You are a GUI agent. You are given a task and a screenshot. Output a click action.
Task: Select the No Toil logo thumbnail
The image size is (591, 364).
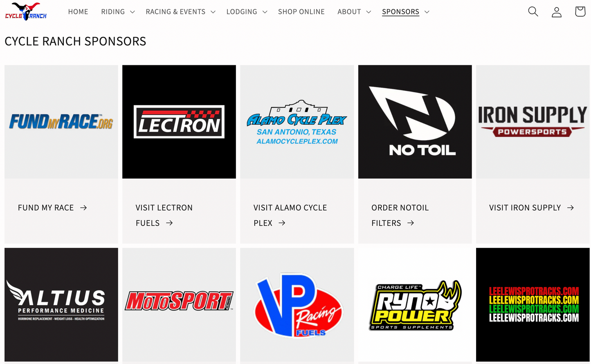(x=415, y=122)
